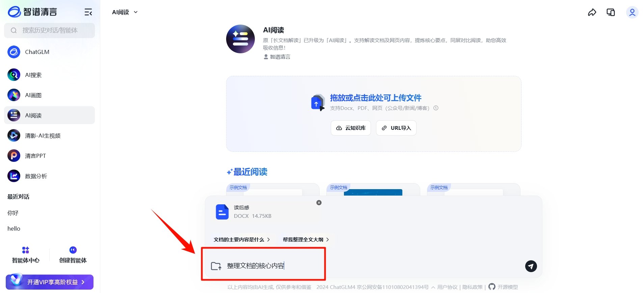Open 数据分析 from the sidebar
644x293 pixels.
click(x=49, y=176)
